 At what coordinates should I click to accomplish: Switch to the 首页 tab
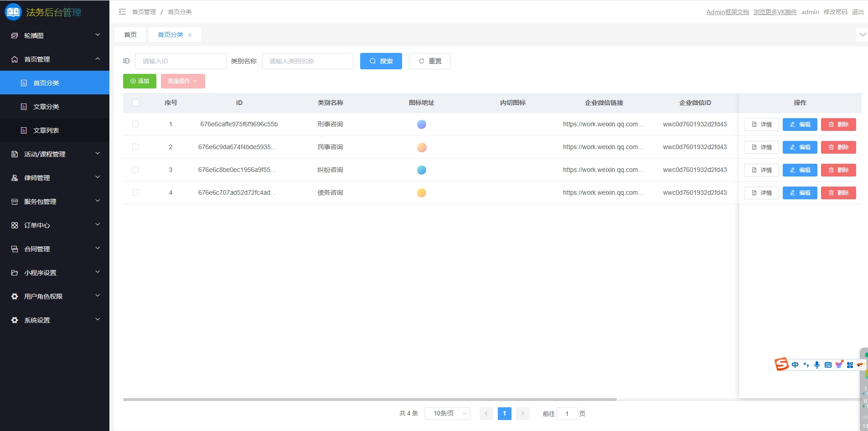(x=130, y=35)
